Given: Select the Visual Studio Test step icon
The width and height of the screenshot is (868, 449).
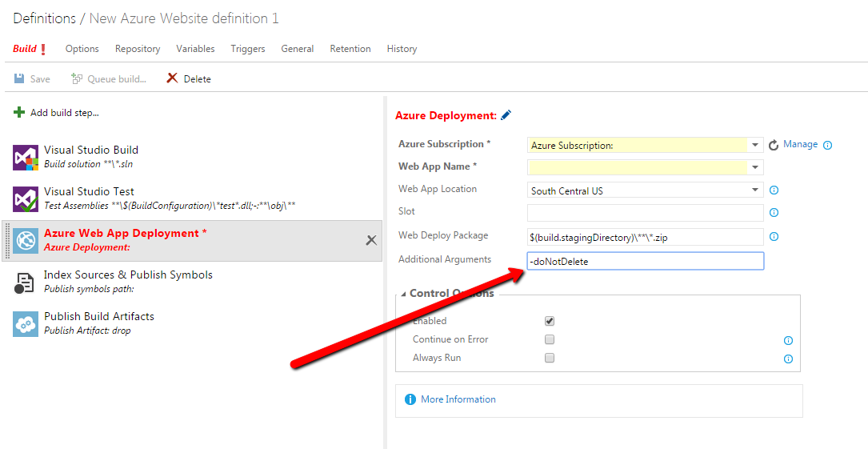Looking at the screenshot, I should (x=26, y=199).
